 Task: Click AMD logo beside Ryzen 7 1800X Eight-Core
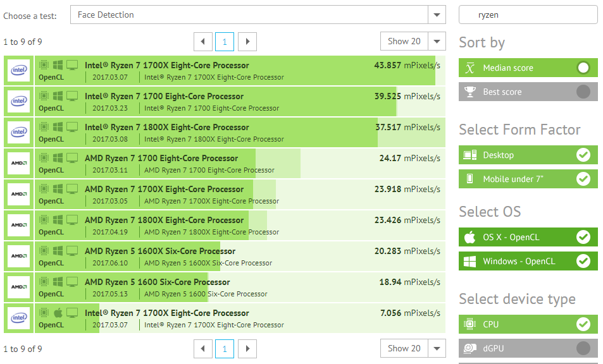pos(19,226)
